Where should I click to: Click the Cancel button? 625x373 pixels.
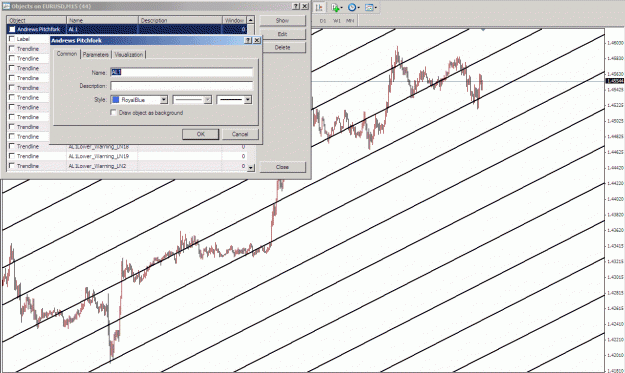point(240,134)
